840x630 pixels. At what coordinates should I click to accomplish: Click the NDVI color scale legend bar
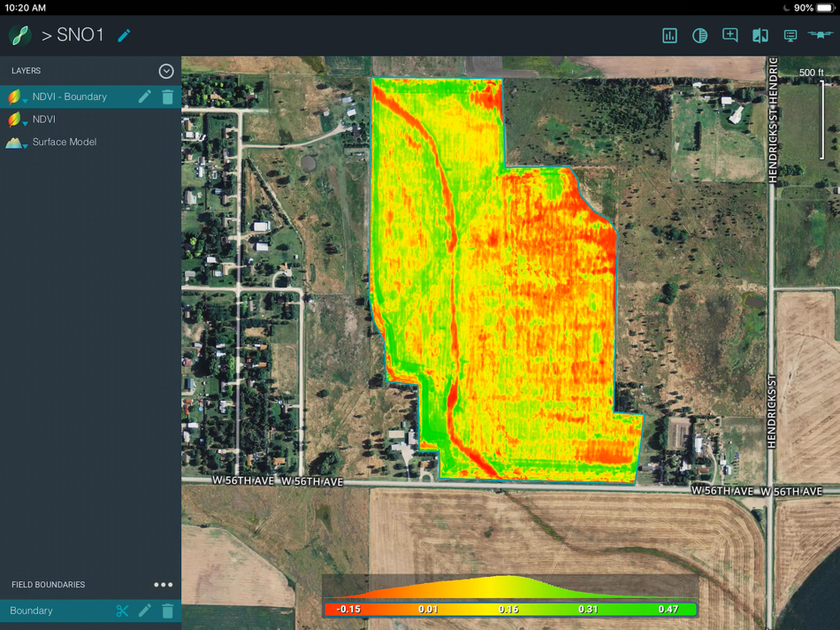tap(510, 609)
